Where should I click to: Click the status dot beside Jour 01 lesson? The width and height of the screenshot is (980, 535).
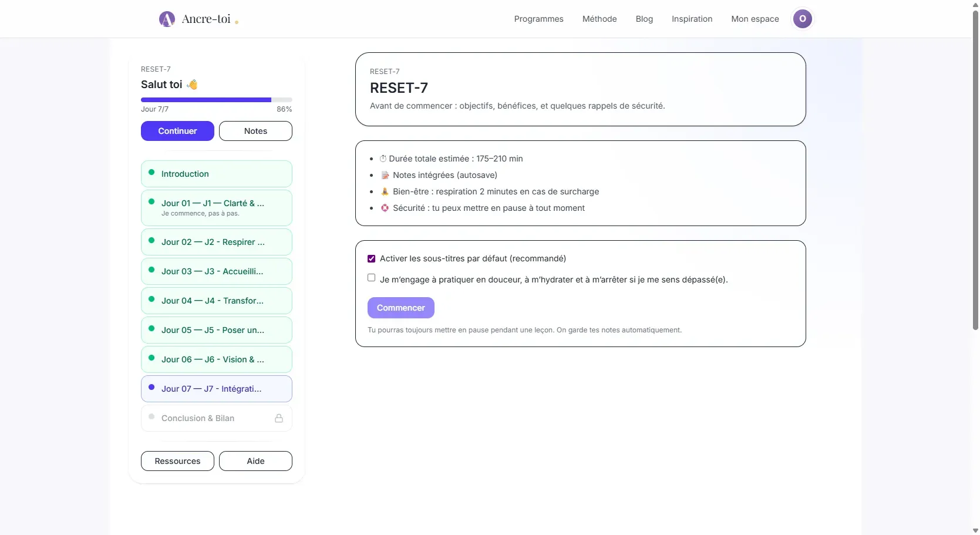pyautogui.click(x=152, y=202)
